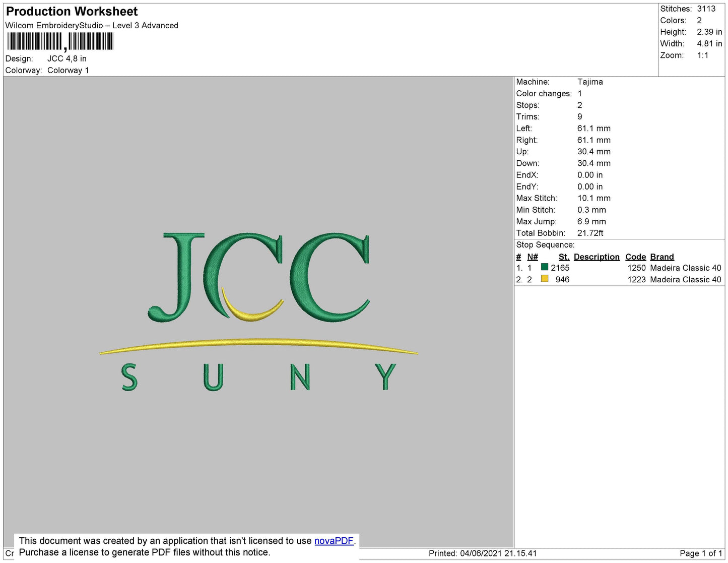Click the barcode under the software title

point(60,41)
